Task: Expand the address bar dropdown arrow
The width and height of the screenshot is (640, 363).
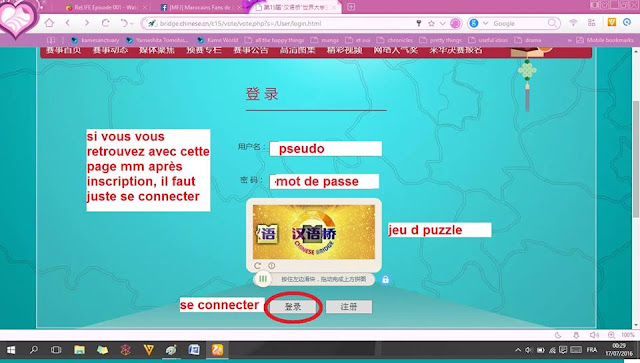Action: (x=442, y=23)
